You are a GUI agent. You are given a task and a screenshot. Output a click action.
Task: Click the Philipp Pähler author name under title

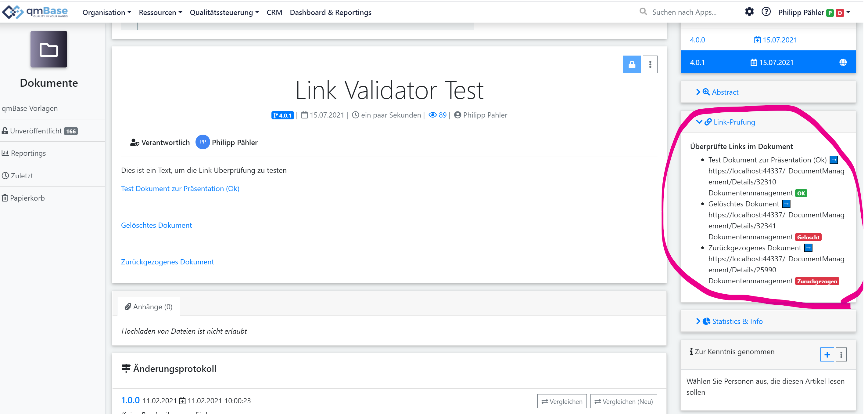point(485,115)
